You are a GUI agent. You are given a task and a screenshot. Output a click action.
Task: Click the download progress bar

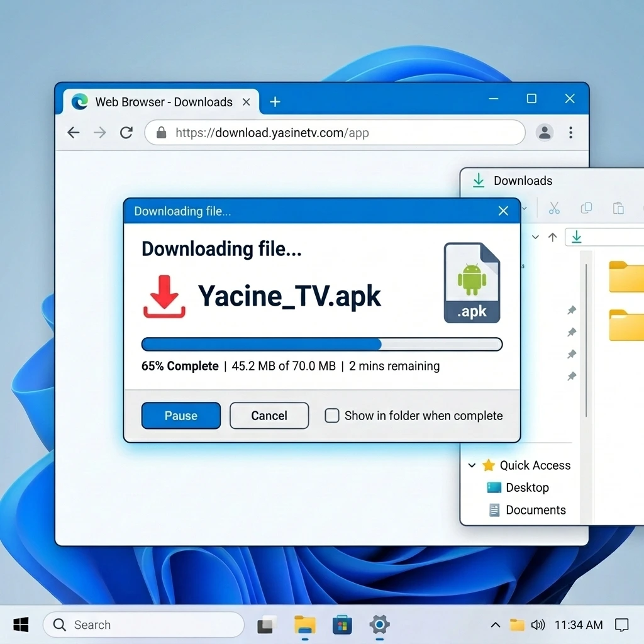tap(321, 344)
